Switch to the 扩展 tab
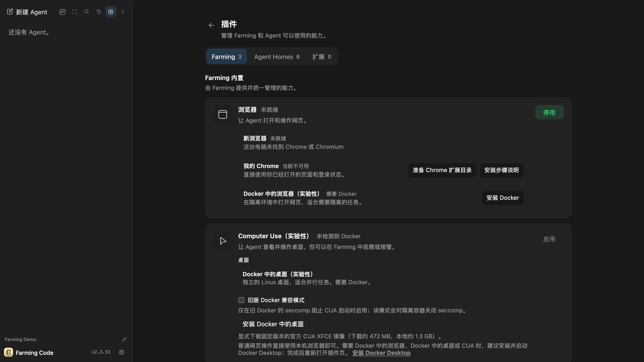 [x=322, y=57]
